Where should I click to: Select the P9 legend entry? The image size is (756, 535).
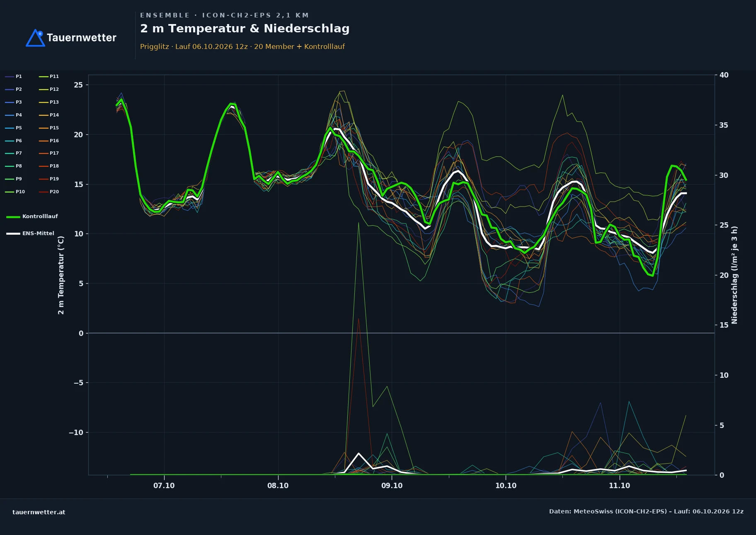(x=14, y=179)
